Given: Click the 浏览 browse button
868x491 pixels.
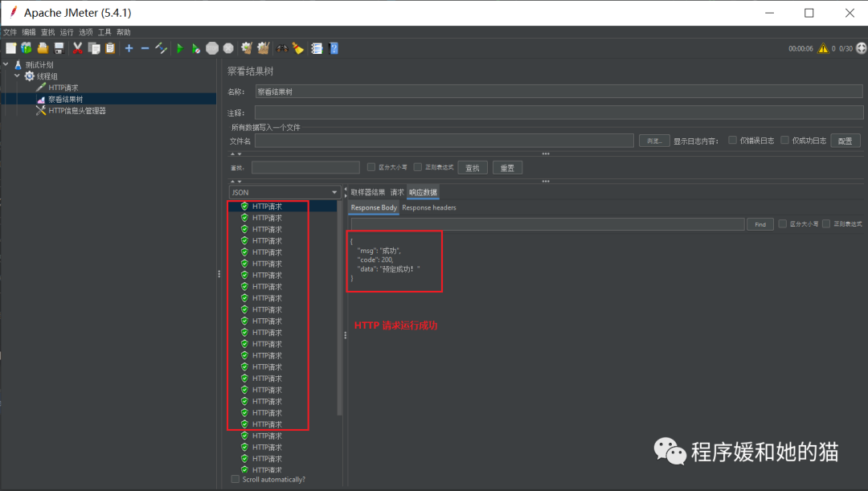Looking at the screenshot, I should point(654,141).
